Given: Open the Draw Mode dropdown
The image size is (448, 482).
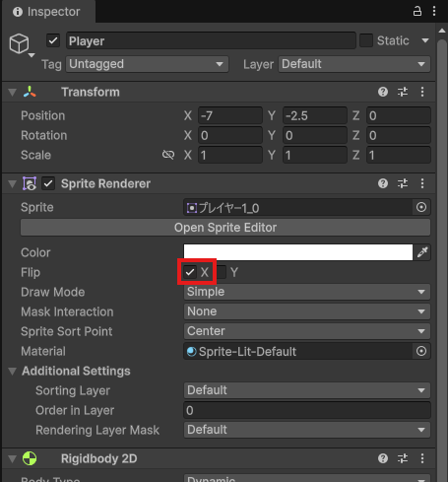Looking at the screenshot, I should [307, 292].
